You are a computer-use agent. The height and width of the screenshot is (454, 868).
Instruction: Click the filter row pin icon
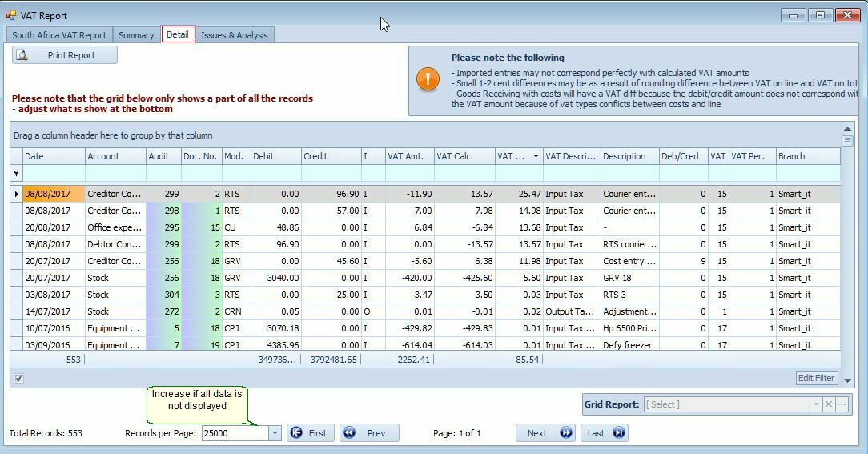16,173
